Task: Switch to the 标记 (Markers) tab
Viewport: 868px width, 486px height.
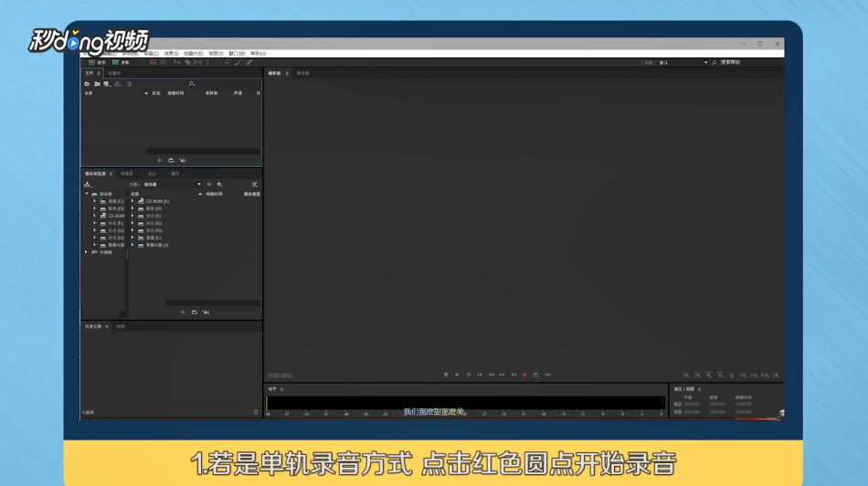Action: 152,174
